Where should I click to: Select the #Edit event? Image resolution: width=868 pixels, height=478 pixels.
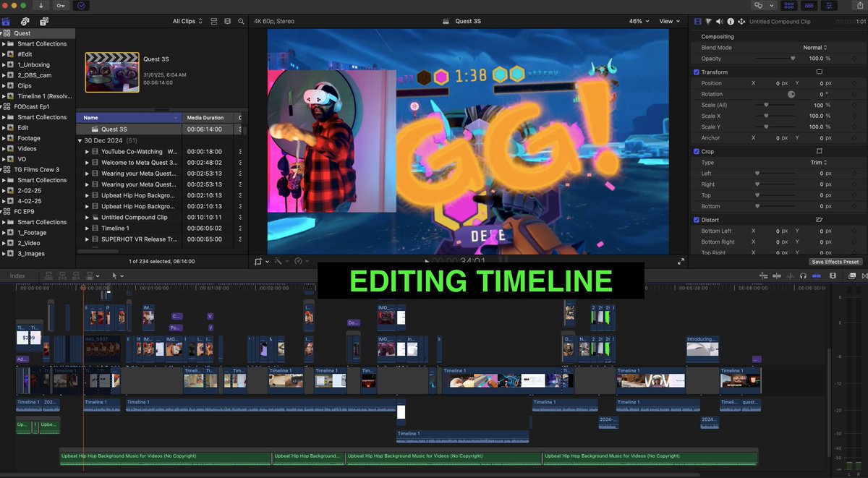click(25, 54)
